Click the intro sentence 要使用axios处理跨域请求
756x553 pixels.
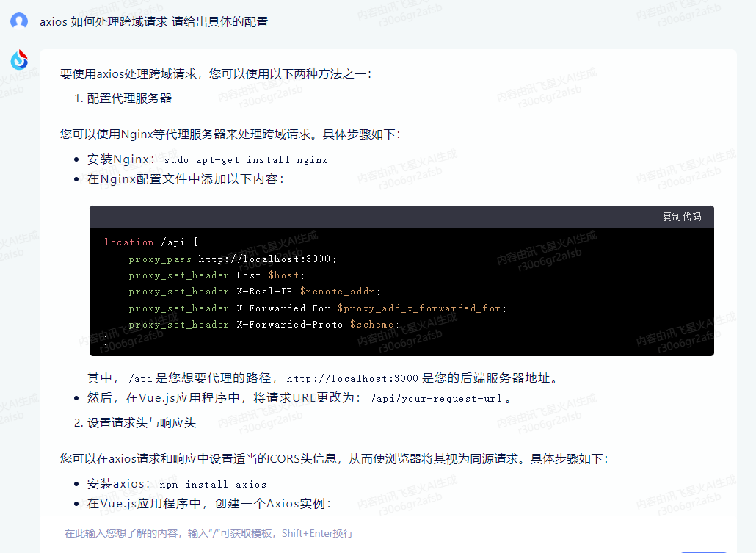pyautogui.click(x=216, y=74)
